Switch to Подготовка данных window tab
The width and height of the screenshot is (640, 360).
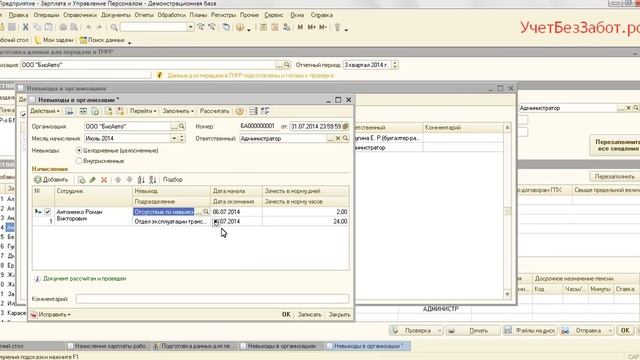195,346
